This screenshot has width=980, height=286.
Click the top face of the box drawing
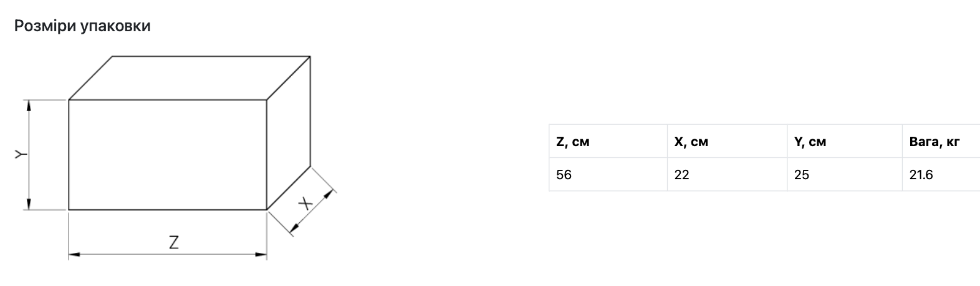(x=190, y=77)
